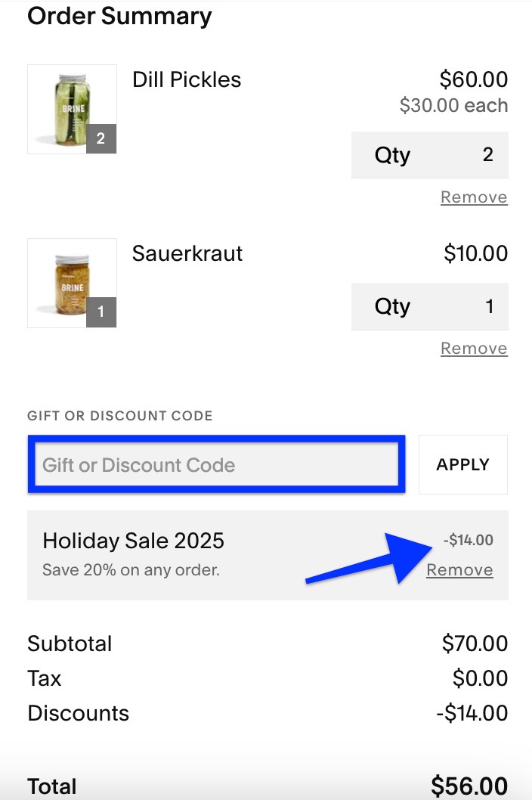Click the APPLY button for the discount code

pos(462,464)
